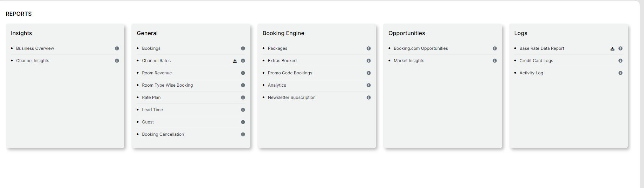This screenshot has width=644, height=188.
Task: Open the Room Revenue report
Action: click(157, 73)
